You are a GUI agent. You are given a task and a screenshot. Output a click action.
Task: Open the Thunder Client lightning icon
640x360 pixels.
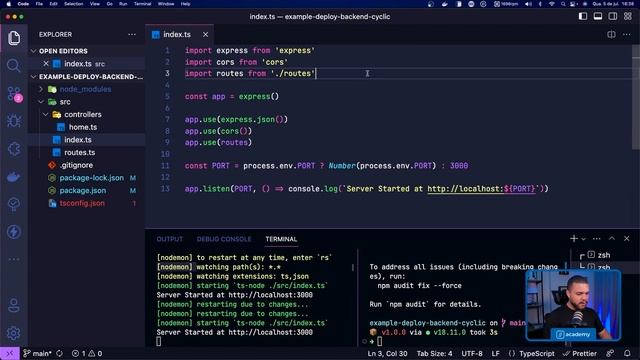point(14,232)
